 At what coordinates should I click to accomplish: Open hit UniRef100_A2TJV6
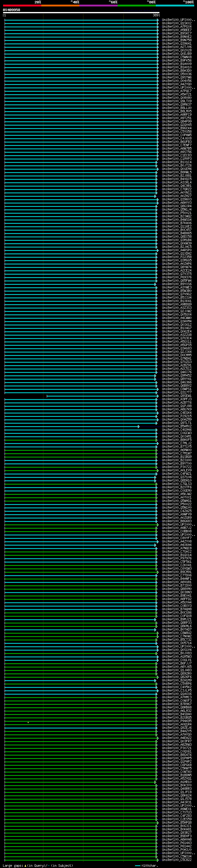(x=176, y=47)
